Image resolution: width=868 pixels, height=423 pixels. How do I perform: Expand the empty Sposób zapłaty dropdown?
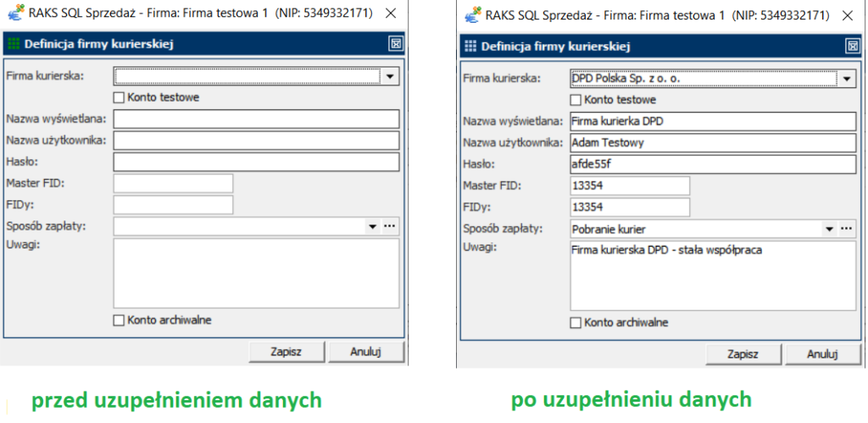[x=373, y=225]
